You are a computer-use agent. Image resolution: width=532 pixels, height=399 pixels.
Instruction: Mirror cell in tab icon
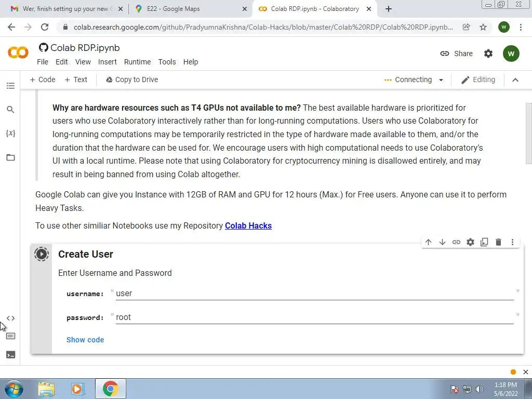click(484, 242)
